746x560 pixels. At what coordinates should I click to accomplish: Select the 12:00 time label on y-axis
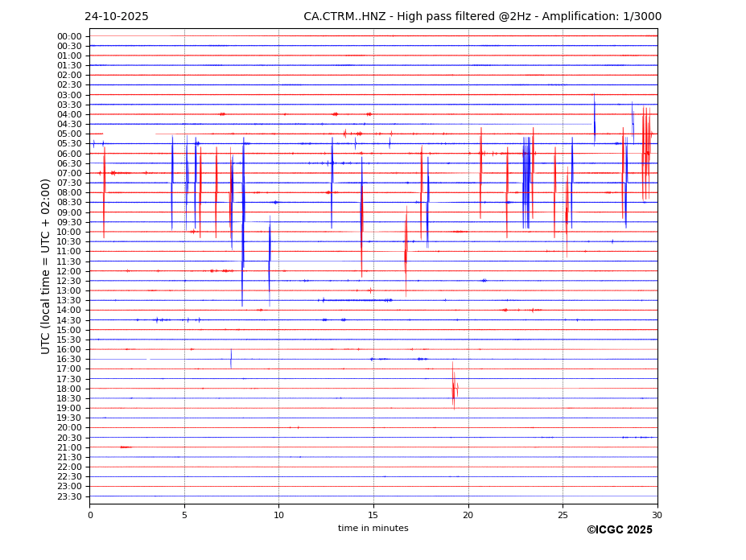(x=68, y=271)
